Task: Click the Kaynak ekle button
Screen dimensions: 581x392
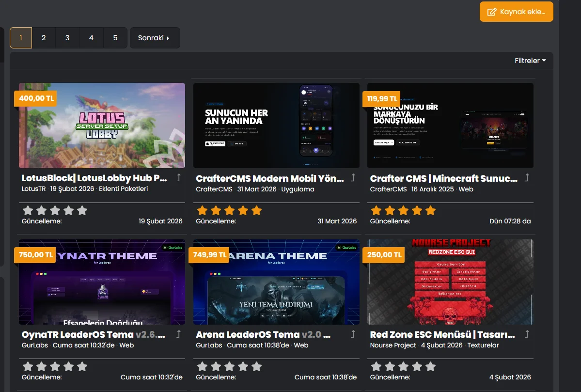Action: [516, 12]
